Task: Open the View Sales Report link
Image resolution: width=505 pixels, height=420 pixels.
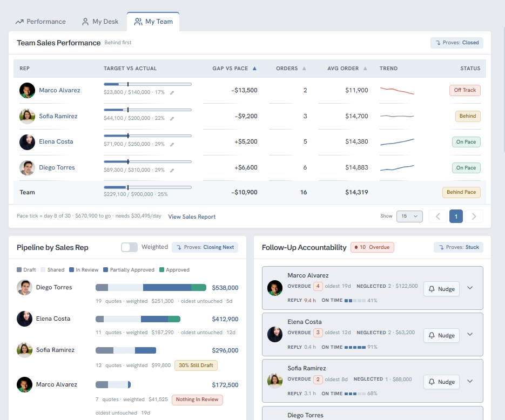Action: (x=192, y=216)
